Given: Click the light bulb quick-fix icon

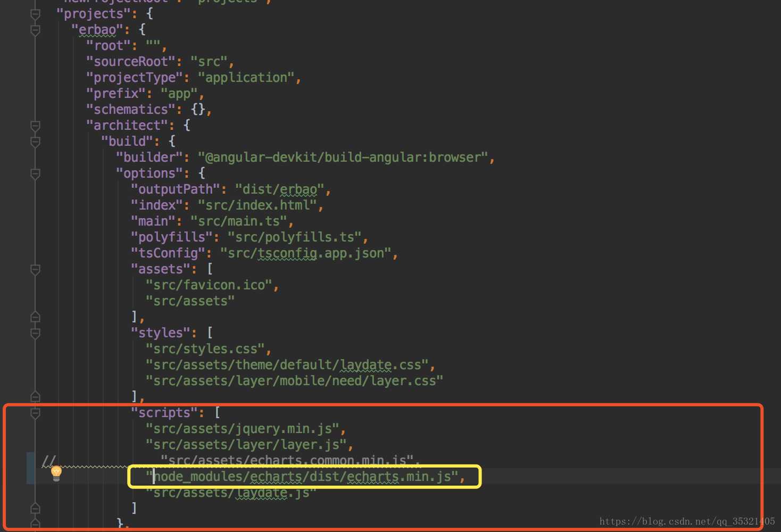Looking at the screenshot, I should tap(56, 473).
